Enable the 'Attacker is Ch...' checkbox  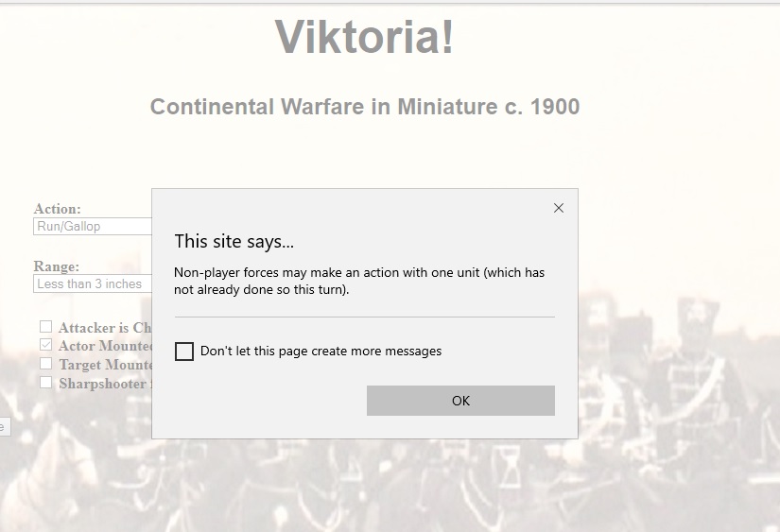(x=45, y=327)
